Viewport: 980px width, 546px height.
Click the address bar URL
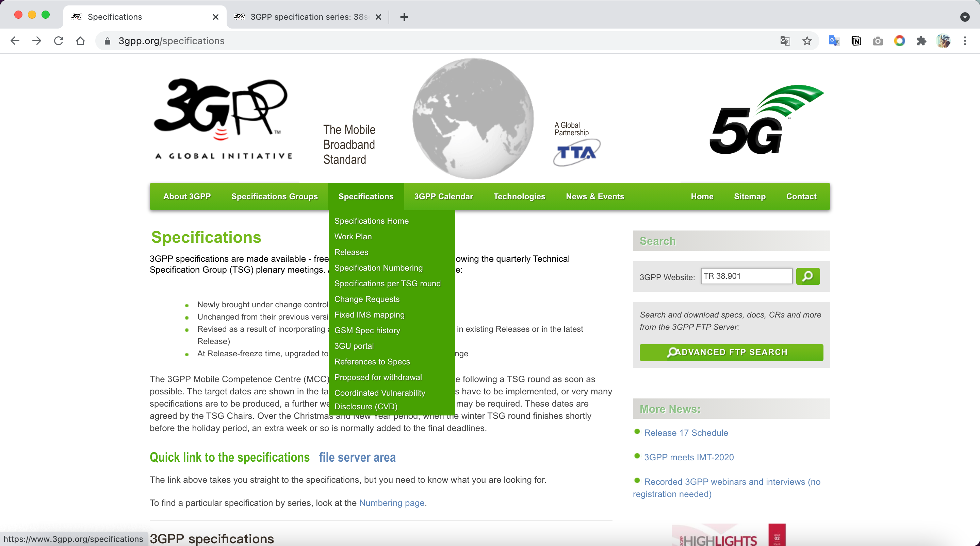(x=171, y=41)
